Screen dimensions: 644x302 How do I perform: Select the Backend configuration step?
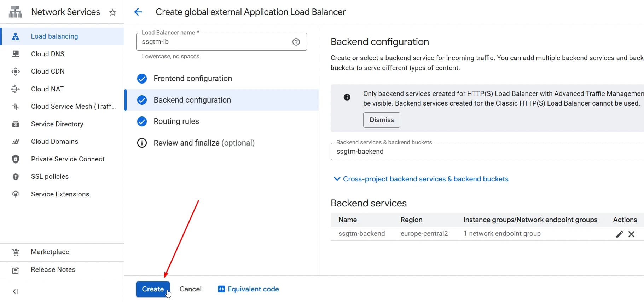click(222, 100)
